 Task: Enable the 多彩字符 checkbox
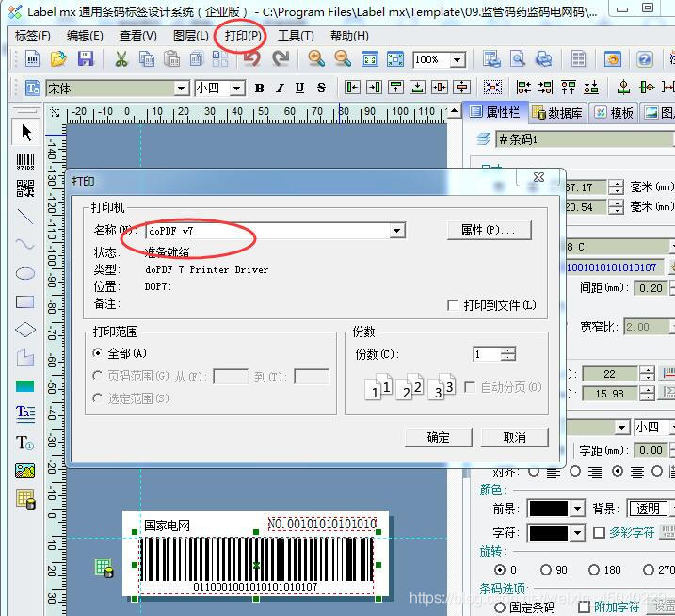pyautogui.click(x=599, y=533)
